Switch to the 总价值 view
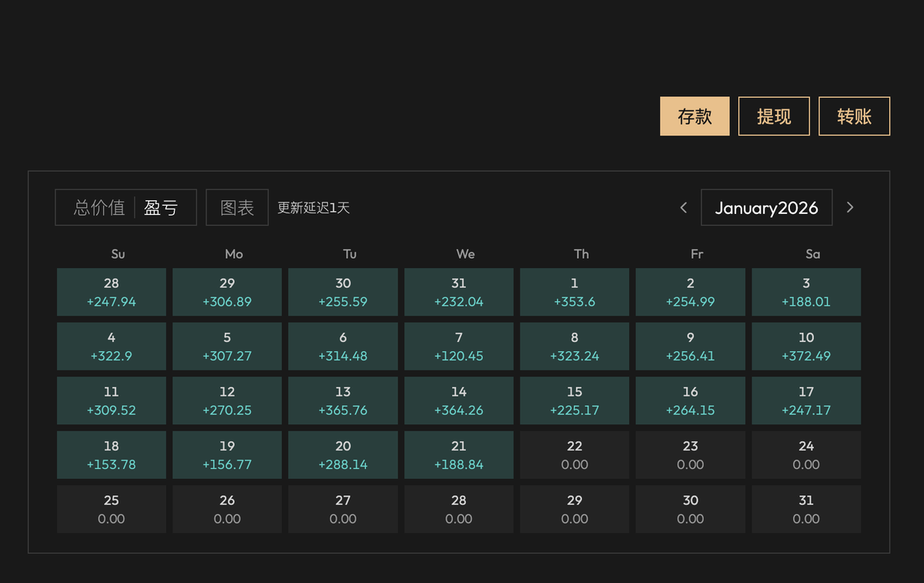This screenshot has width=924, height=583. tap(99, 208)
